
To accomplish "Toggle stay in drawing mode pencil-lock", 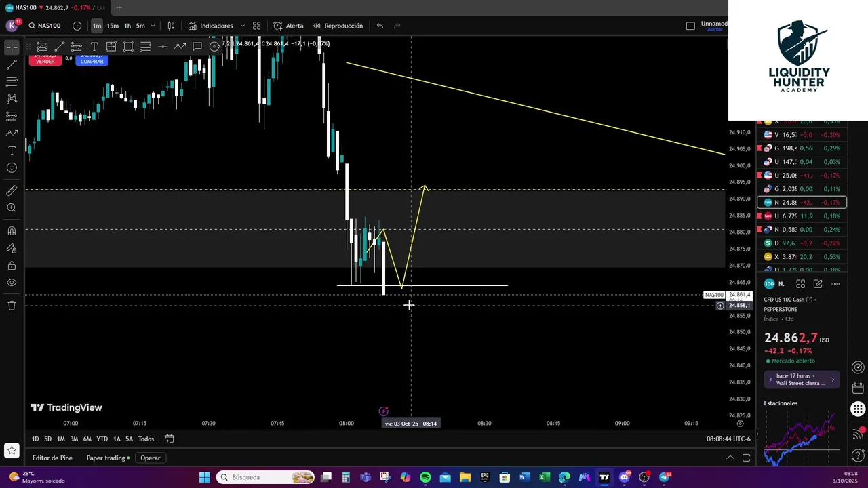I will tap(12, 249).
